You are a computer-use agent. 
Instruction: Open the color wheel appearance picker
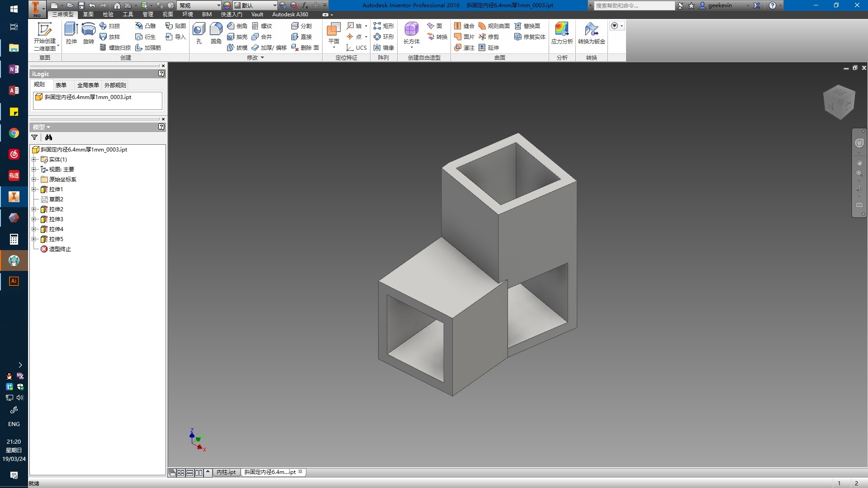[x=227, y=5]
